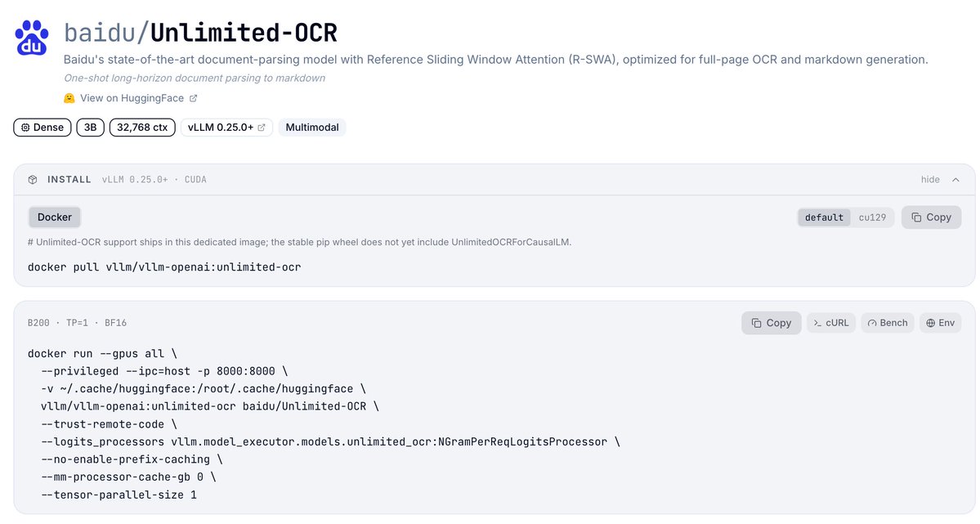
Task: Switch to the cu129 image variant
Action: (872, 217)
